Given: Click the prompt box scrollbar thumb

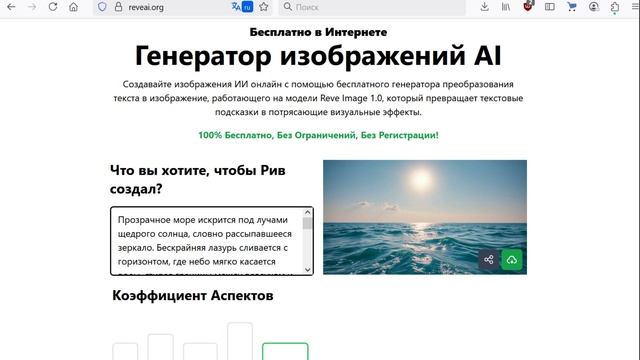Looking at the screenshot, I should [308, 223].
